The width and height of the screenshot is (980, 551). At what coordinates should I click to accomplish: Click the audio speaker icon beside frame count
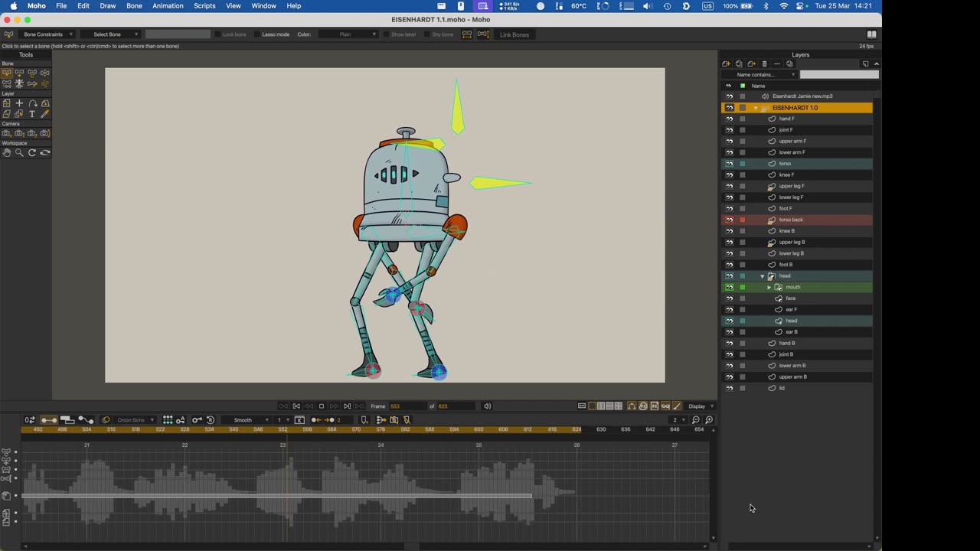tap(487, 406)
